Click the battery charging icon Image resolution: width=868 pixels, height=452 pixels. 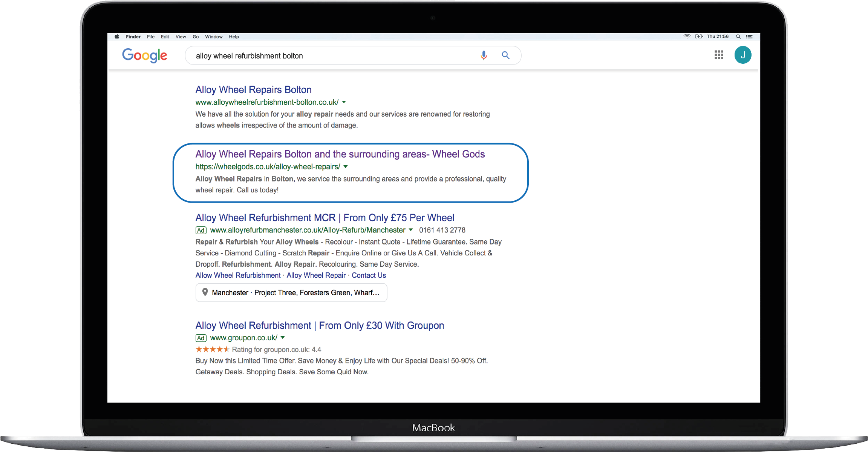click(x=699, y=37)
